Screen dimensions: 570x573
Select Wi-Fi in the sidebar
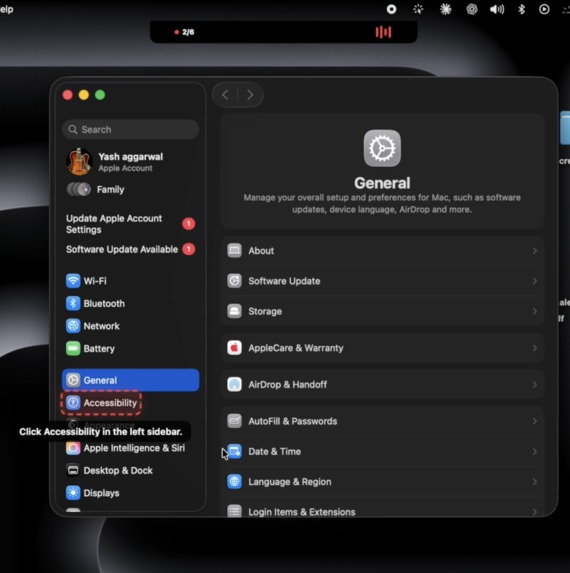pyautogui.click(x=130, y=281)
